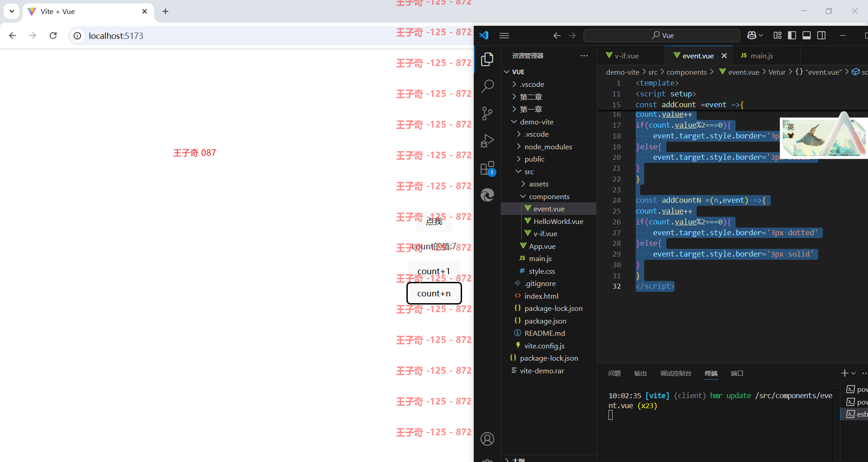Open a new browser tab

tap(165, 11)
